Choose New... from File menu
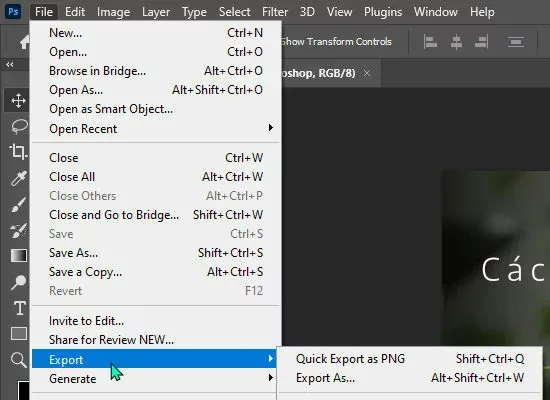 [x=156, y=33]
